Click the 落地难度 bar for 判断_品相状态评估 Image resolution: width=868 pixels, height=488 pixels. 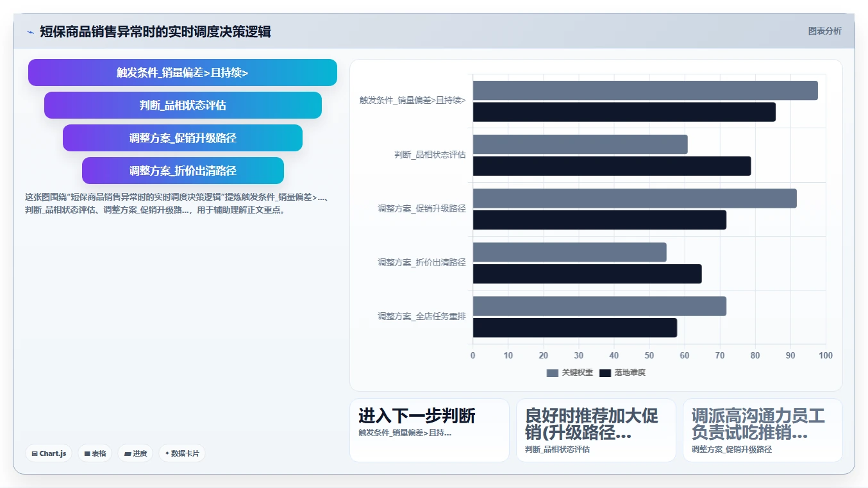[x=612, y=166]
